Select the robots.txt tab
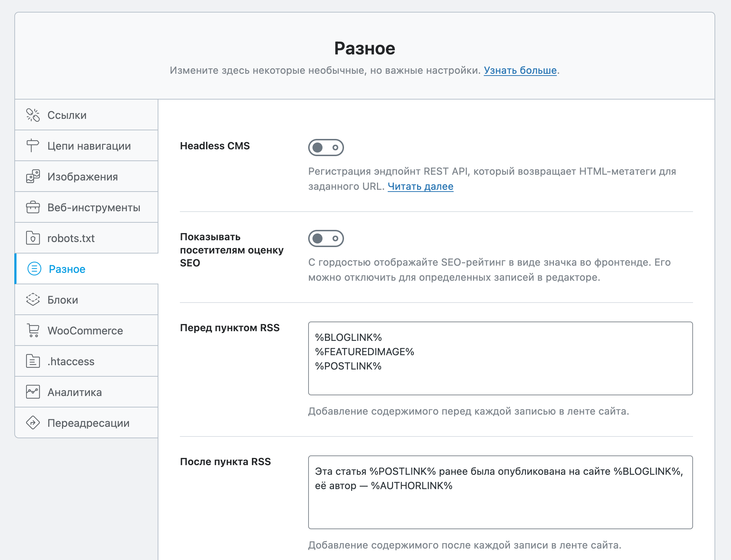The width and height of the screenshot is (731, 560). coord(86,238)
